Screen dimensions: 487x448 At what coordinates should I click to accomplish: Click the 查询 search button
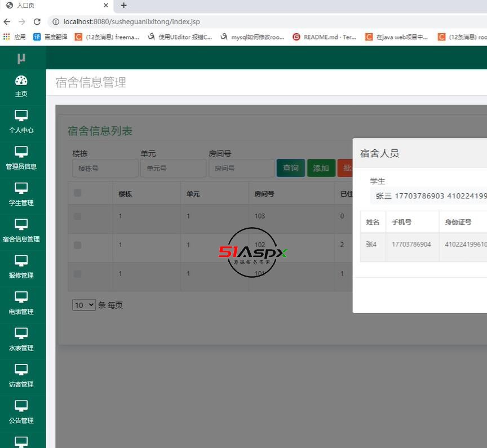(x=290, y=168)
